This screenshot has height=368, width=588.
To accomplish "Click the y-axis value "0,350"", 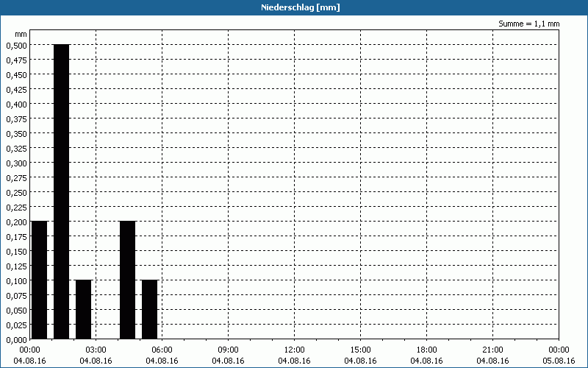I will (x=16, y=134).
